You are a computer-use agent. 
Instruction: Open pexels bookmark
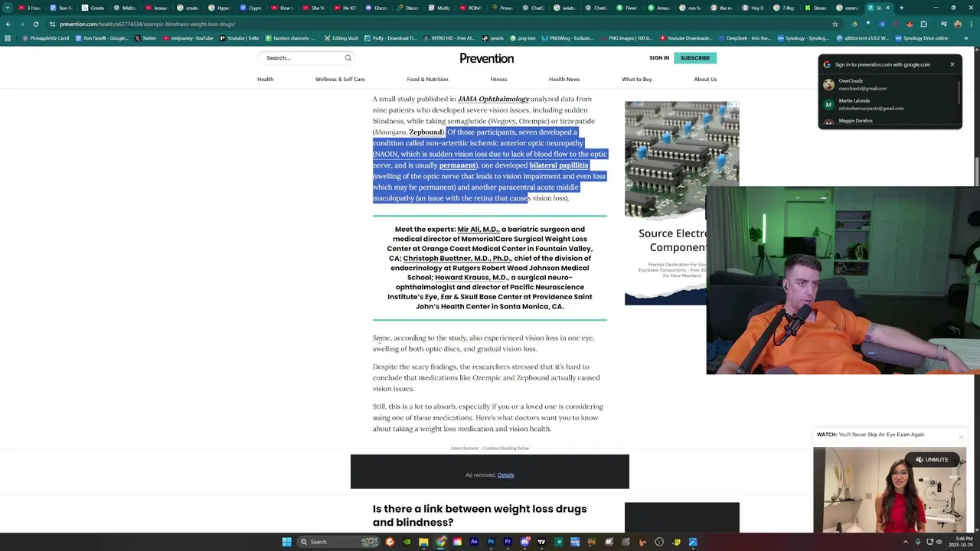click(493, 37)
